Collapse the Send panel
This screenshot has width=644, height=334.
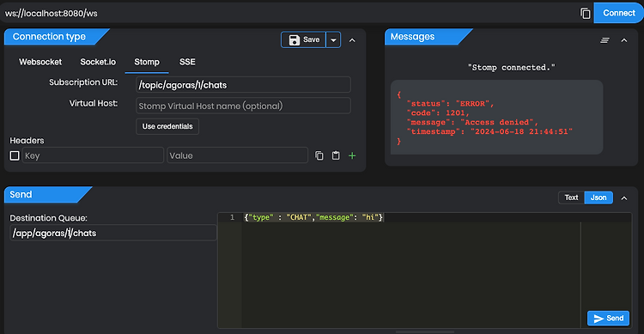pos(624,198)
